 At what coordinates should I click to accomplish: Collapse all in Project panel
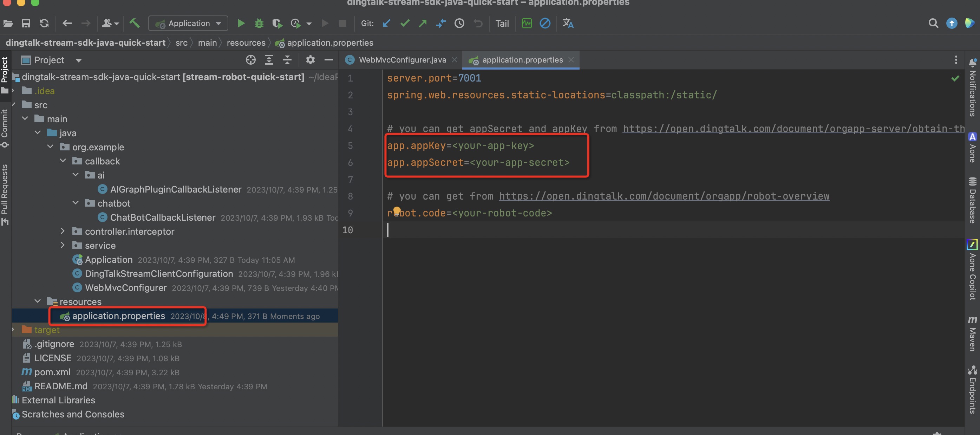287,60
